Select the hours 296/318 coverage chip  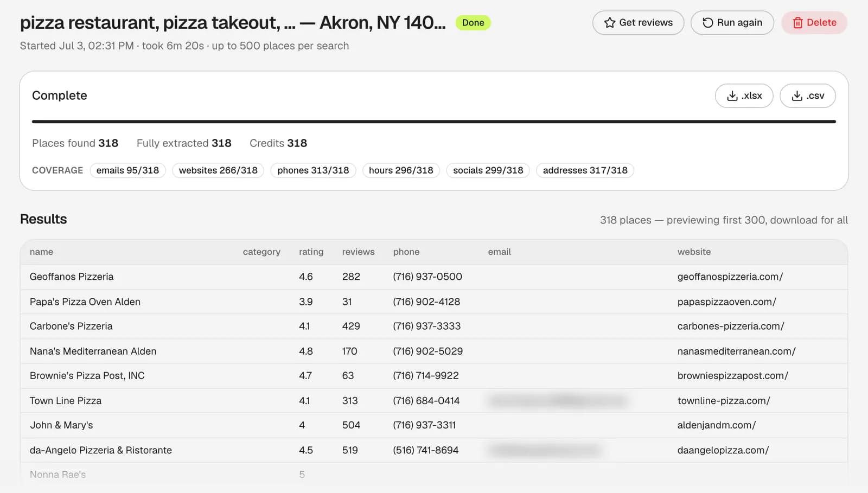coord(401,170)
